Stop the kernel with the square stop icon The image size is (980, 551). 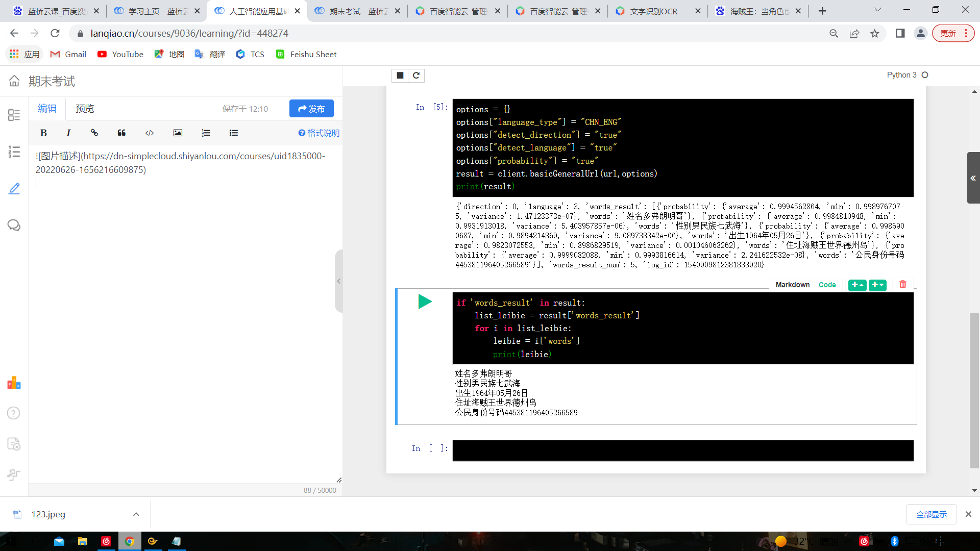point(400,76)
